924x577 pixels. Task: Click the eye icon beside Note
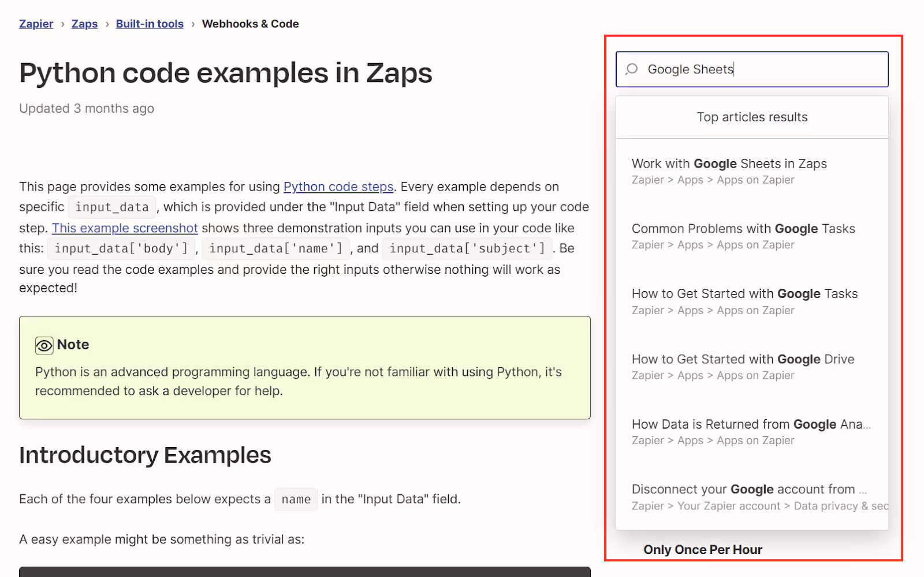(x=44, y=345)
